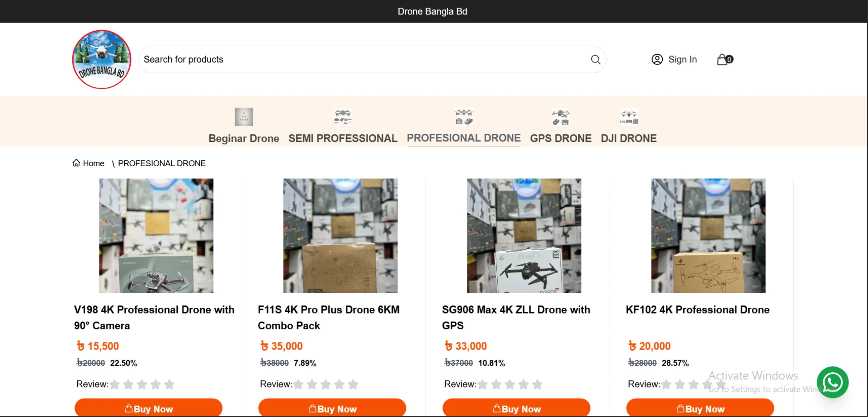This screenshot has width=868, height=417.
Task: Click the search magnifier icon
Action: point(595,60)
